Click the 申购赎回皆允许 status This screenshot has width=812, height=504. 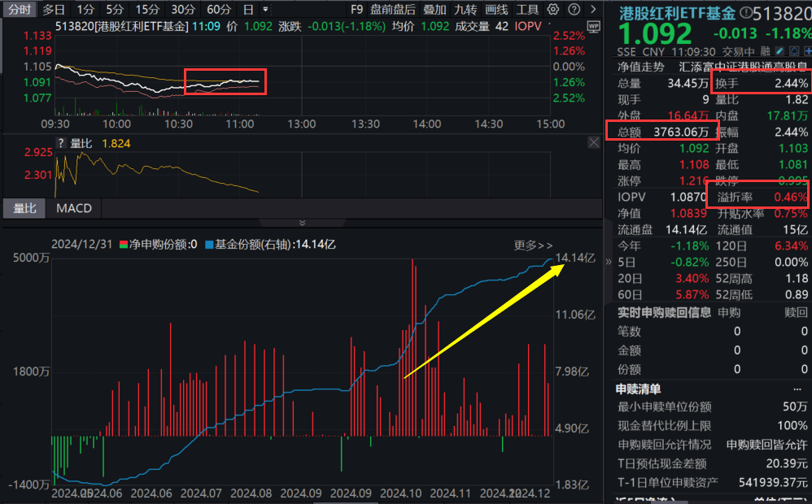click(766, 445)
